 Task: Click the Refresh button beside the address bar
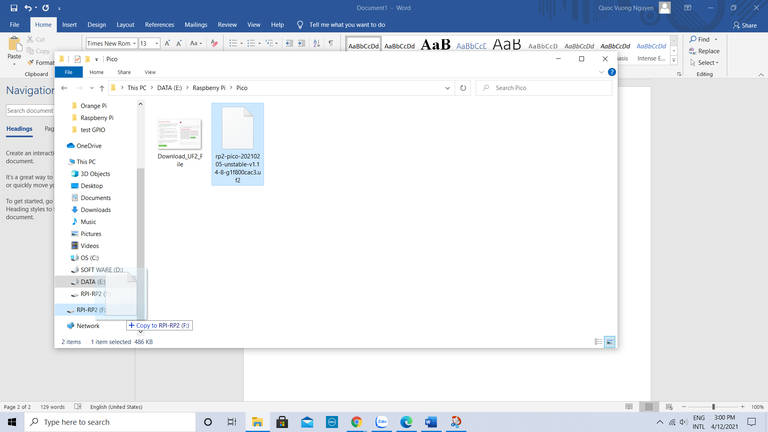(x=463, y=88)
